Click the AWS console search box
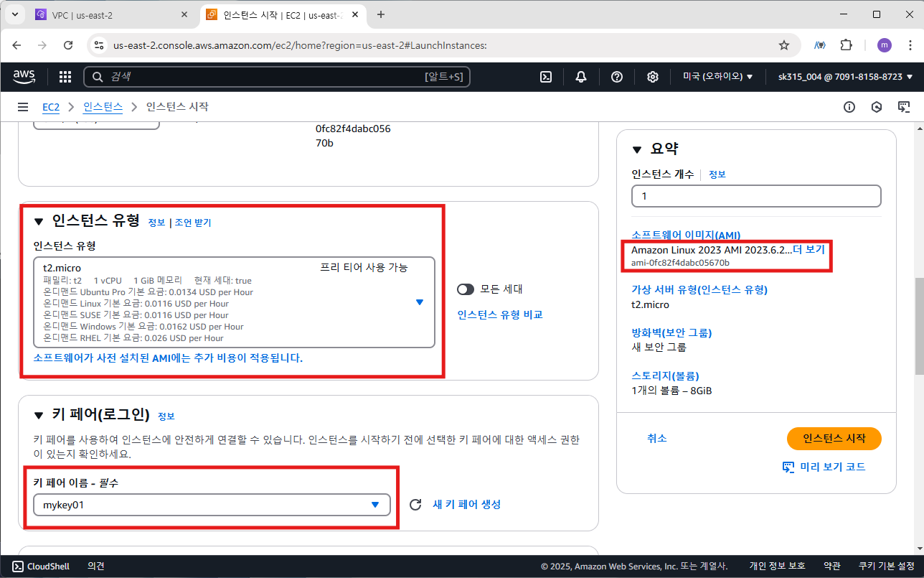Viewport: 924px width, 578px height. coord(277,77)
